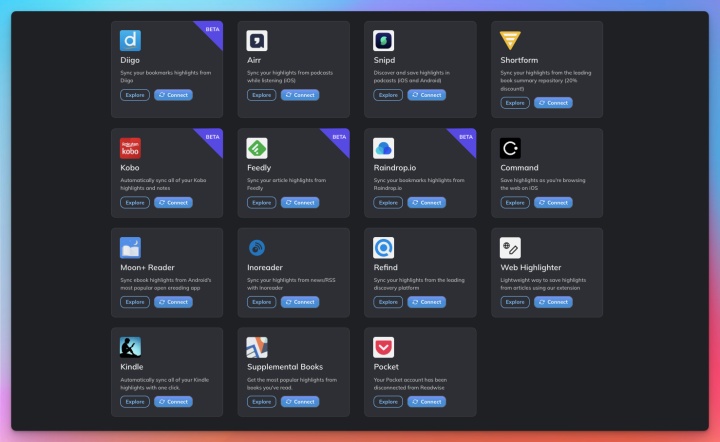Click the Shortform app icon
This screenshot has width=720, height=442.
(x=510, y=41)
